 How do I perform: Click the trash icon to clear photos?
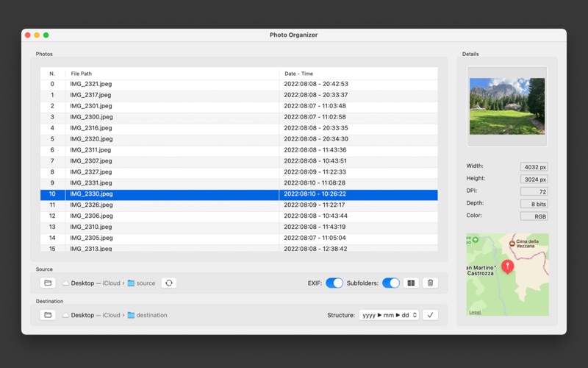click(x=431, y=283)
